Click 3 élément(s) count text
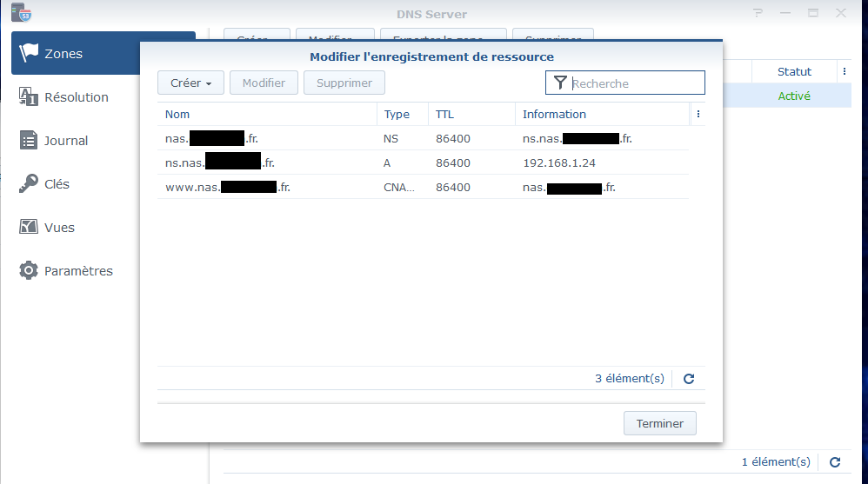Screen dimensions: 868x484 (630, 378)
